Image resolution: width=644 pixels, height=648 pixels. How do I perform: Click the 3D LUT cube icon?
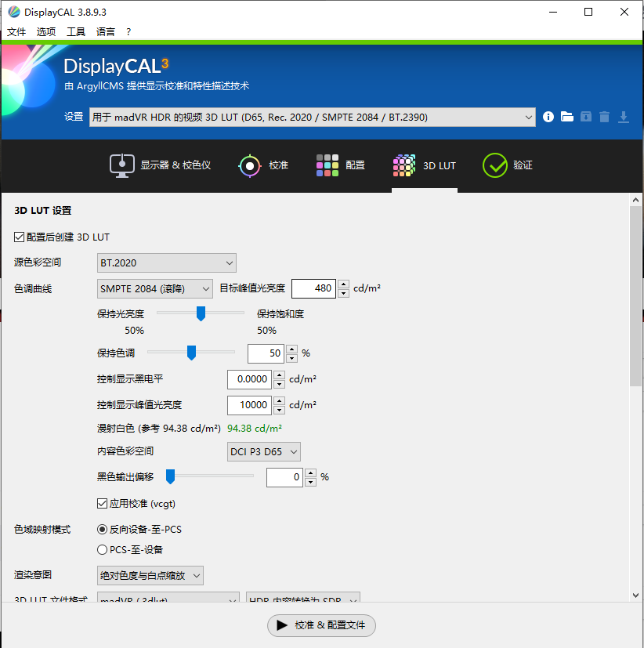(x=404, y=165)
